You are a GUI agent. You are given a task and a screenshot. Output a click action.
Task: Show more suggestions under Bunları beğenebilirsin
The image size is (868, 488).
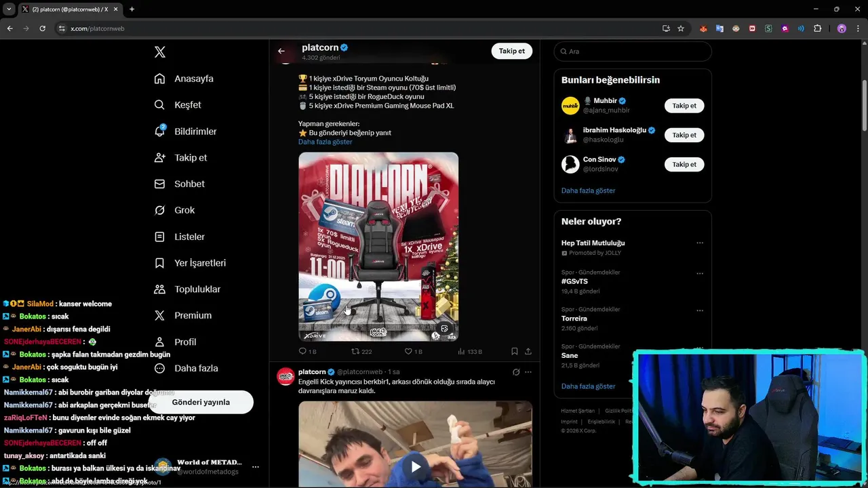tap(588, 190)
